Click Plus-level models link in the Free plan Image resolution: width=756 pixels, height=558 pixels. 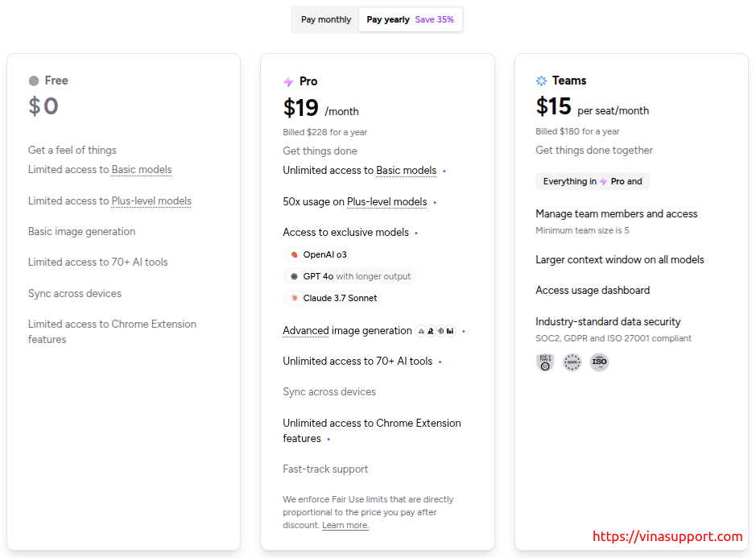pyautogui.click(x=151, y=201)
